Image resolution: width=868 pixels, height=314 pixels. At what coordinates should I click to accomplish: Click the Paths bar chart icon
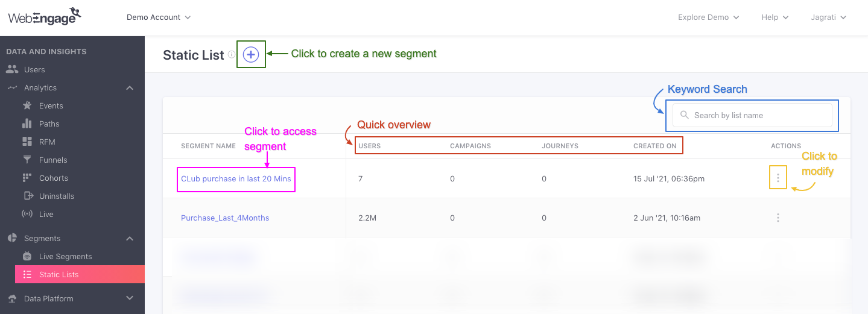[x=27, y=124]
